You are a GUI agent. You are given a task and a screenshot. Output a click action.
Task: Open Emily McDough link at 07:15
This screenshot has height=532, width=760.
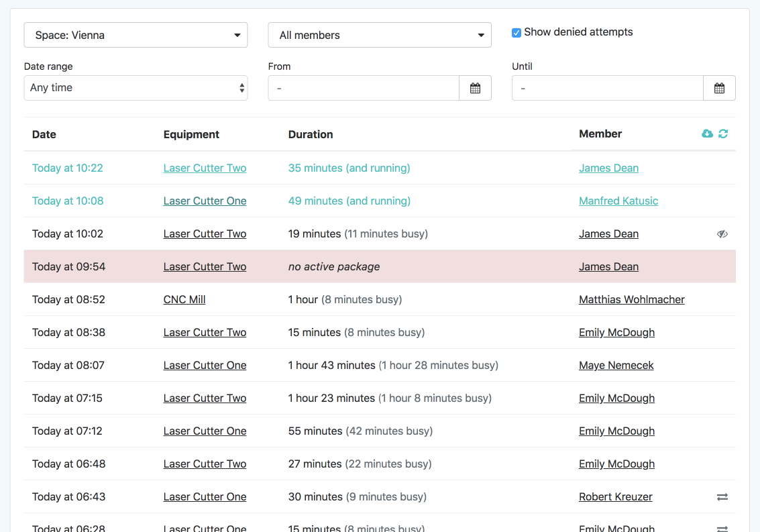[x=616, y=398]
